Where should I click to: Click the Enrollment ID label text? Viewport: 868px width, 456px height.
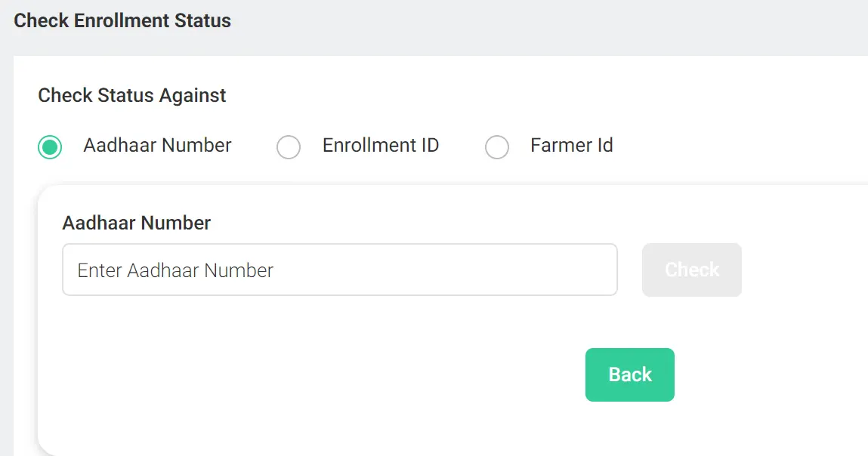pos(381,146)
